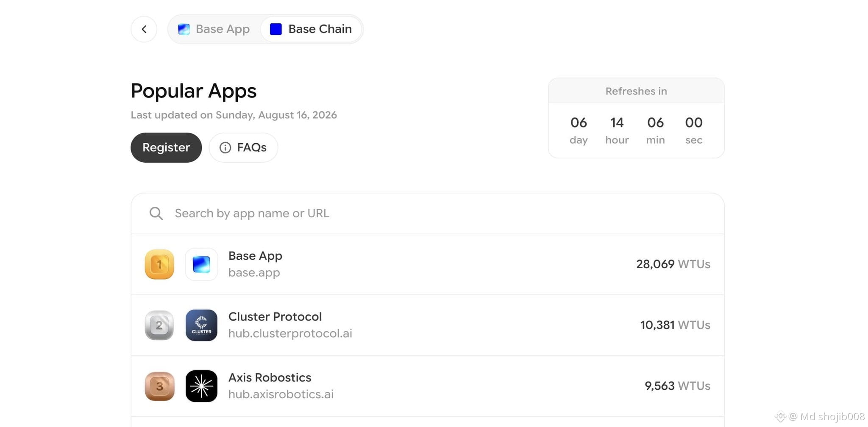The height and width of the screenshot is (427, 868).
Task: Open the Base App logo icon
Action: pos(201,264)
